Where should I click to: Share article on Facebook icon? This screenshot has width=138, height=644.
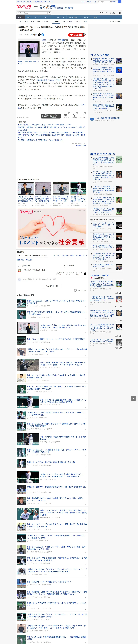click(43, 35)
